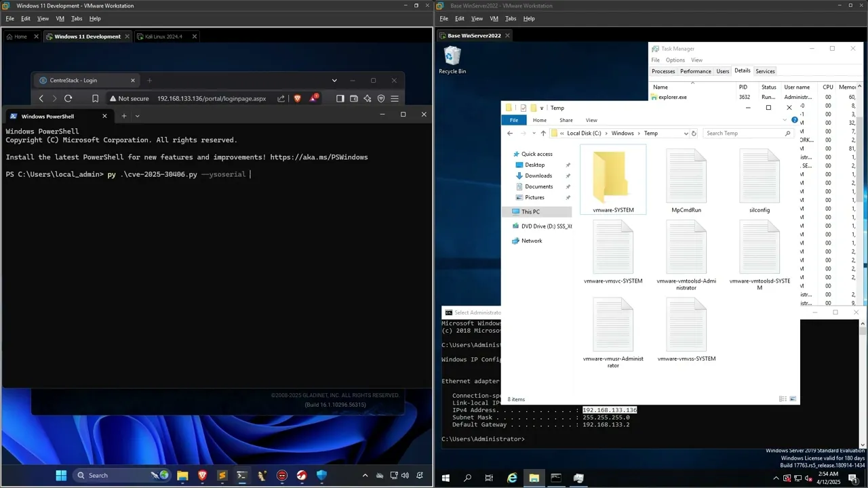Open the Brave Wallet icon
The image size is (868, 488).
pos(353,98)
